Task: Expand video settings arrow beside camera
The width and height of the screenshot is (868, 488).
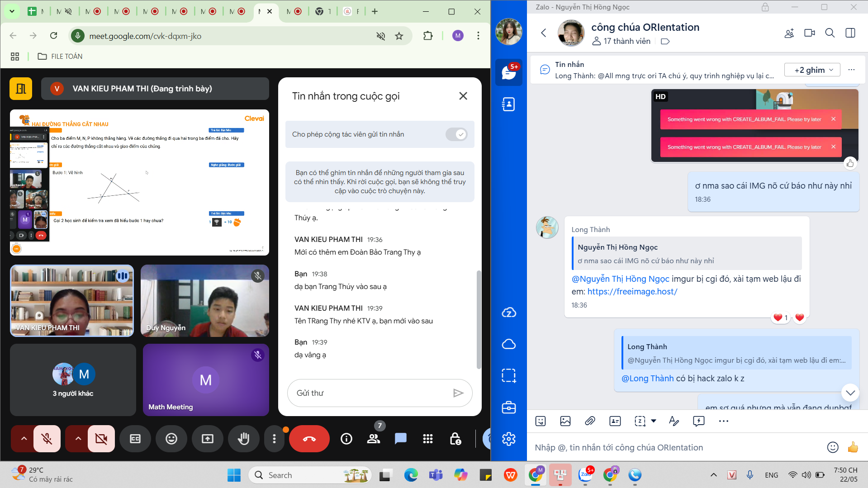Action: tap(78, 439)
